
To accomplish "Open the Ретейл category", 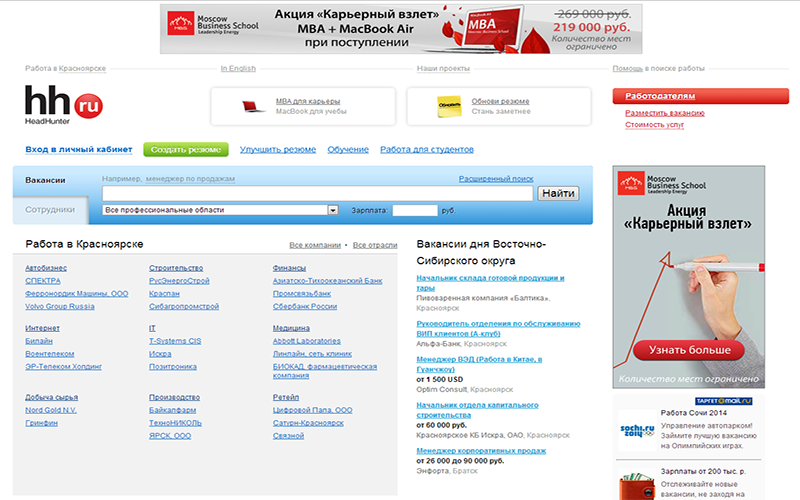I will point(286,397).
